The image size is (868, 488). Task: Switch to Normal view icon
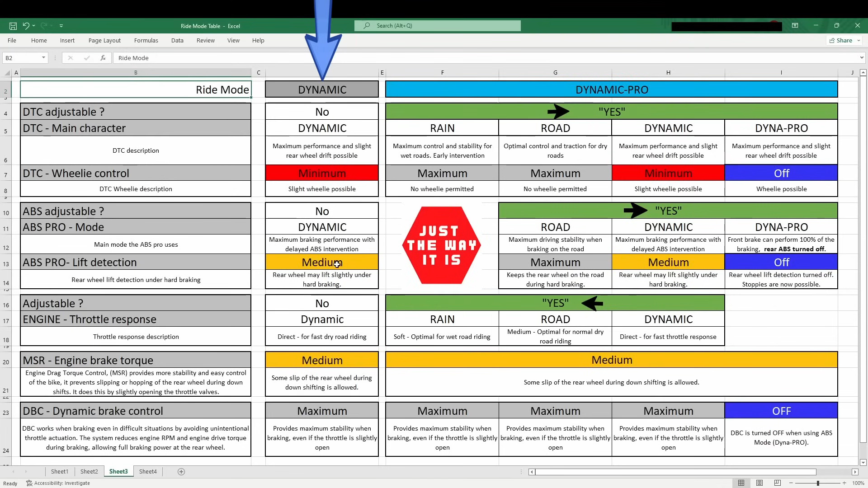coord(741,483)
